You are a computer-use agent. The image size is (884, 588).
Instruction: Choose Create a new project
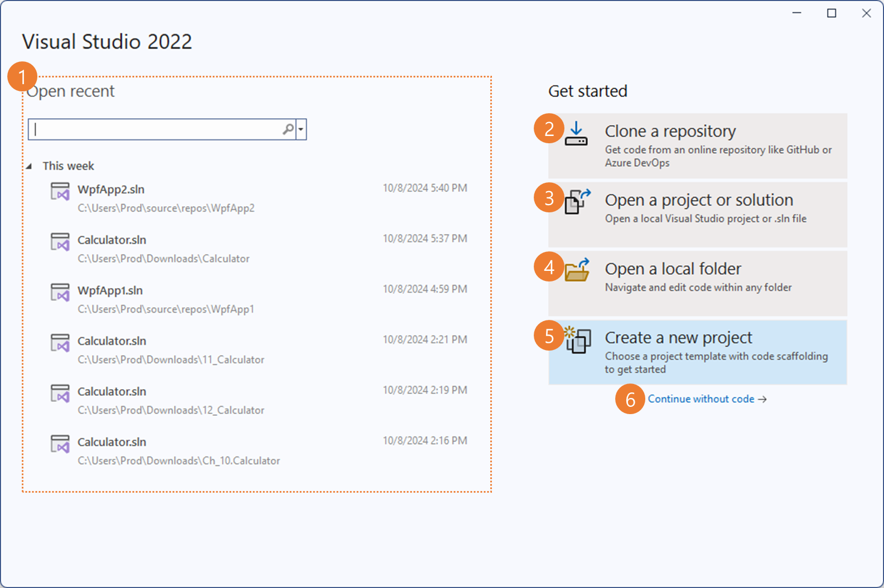[698, 352]
